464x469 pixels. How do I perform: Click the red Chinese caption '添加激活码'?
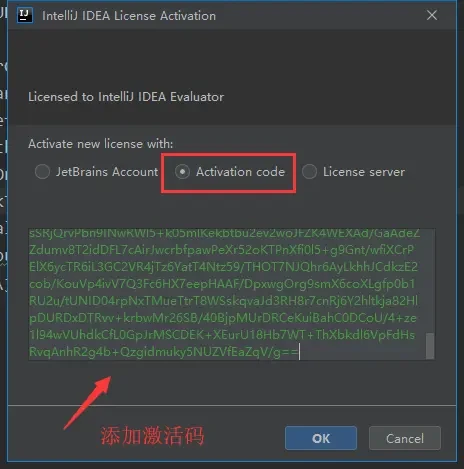(152, 435)
